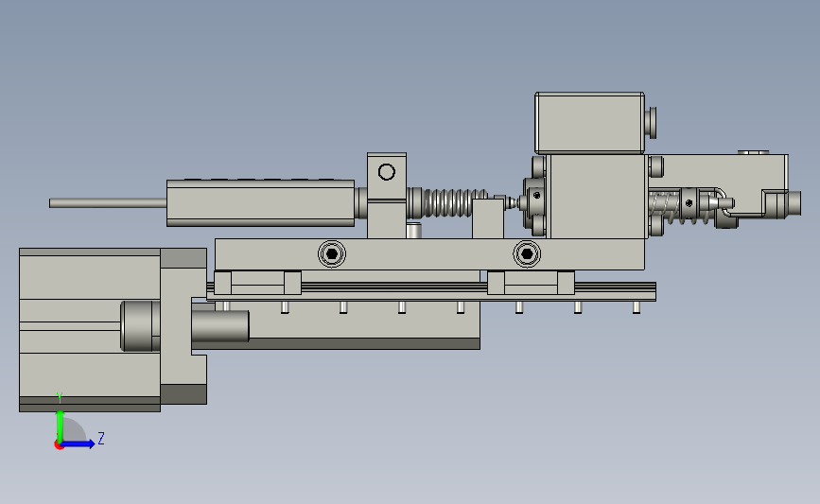Select the left hex socket bolt on slide plate
Image resolution: width=820 pixels, height=504 pixels.
click(332, 254)
